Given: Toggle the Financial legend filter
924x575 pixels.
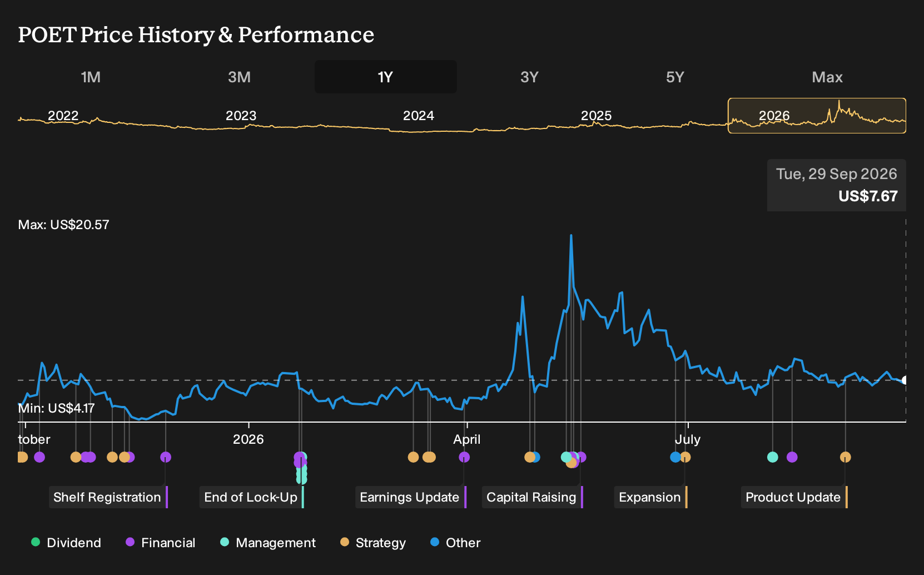Looking at the screenshot, I should tap(161, 543).
